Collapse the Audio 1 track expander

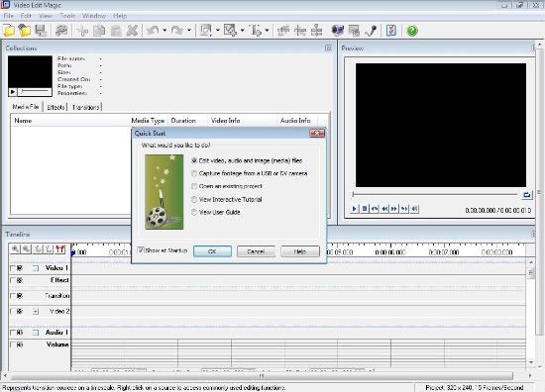pos(36,333)
